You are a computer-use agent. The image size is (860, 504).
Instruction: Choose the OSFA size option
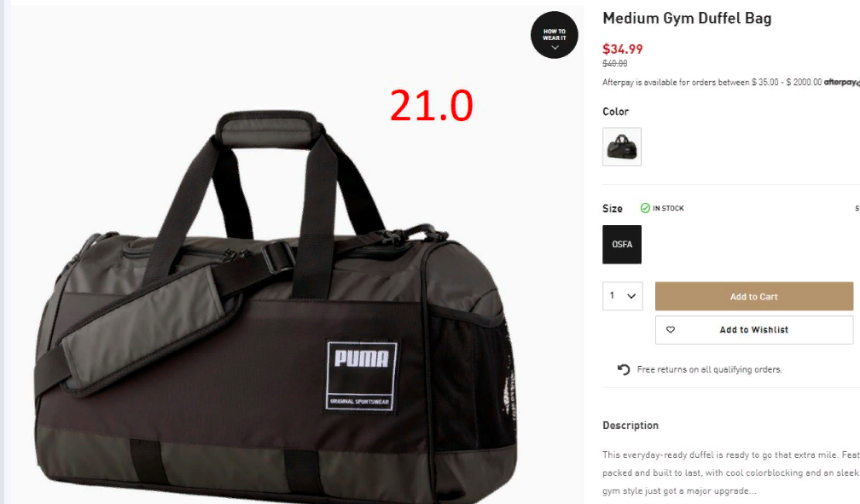(x=622, y=245)
